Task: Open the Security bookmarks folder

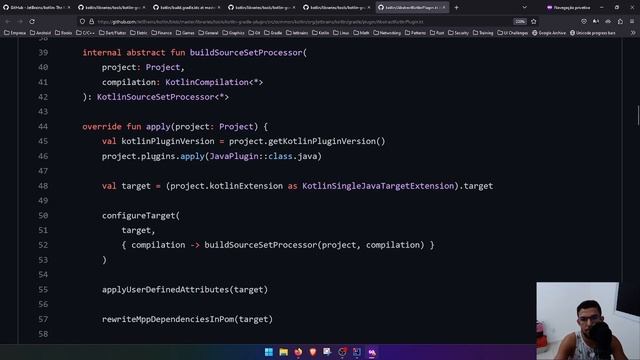Action: (x=458, y=33)
